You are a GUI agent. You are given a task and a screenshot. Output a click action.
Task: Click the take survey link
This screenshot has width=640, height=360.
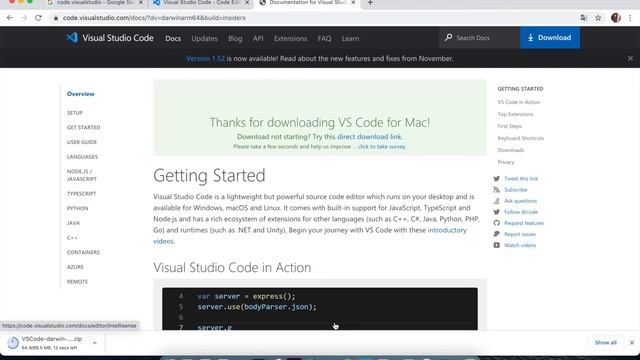[381, 147]
